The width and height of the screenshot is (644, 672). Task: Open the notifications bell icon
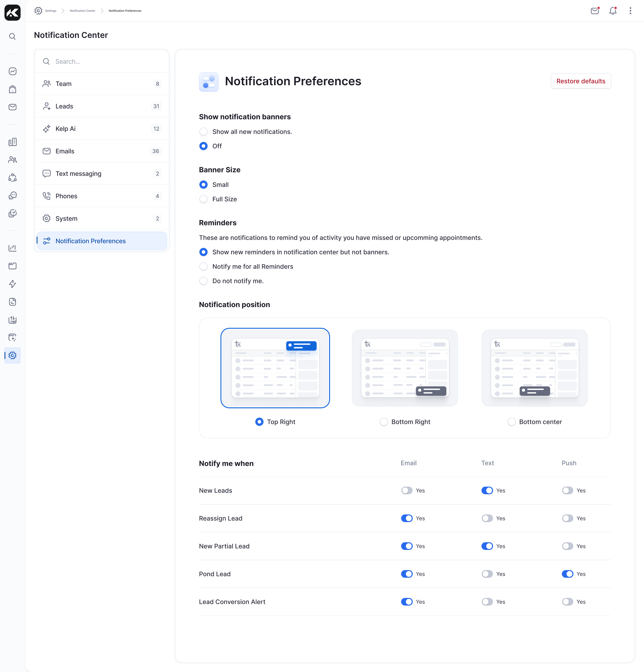612,11
